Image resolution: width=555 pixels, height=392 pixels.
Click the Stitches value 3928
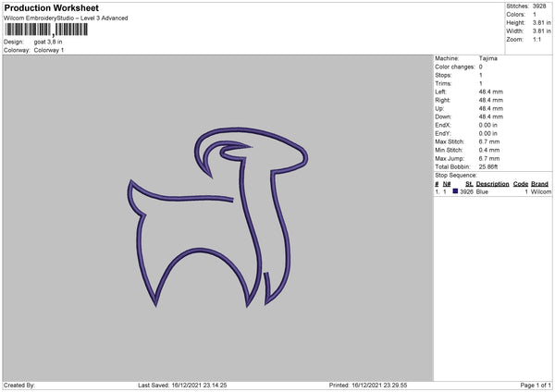[x=539, y=6]
